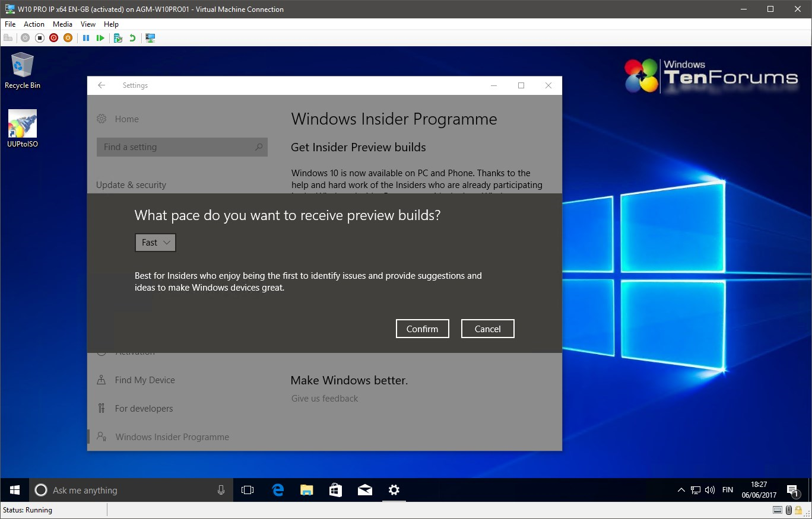The image size is (812, 519).
Task: Click the Settings gear on the taskbar
Action: click(x=394, y=490)
